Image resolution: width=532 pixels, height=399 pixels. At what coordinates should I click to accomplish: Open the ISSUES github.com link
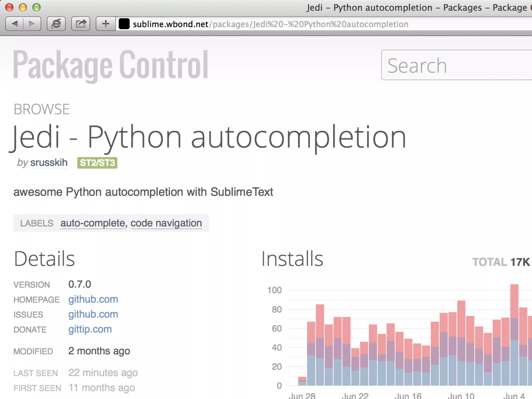[x=93, y=314]
